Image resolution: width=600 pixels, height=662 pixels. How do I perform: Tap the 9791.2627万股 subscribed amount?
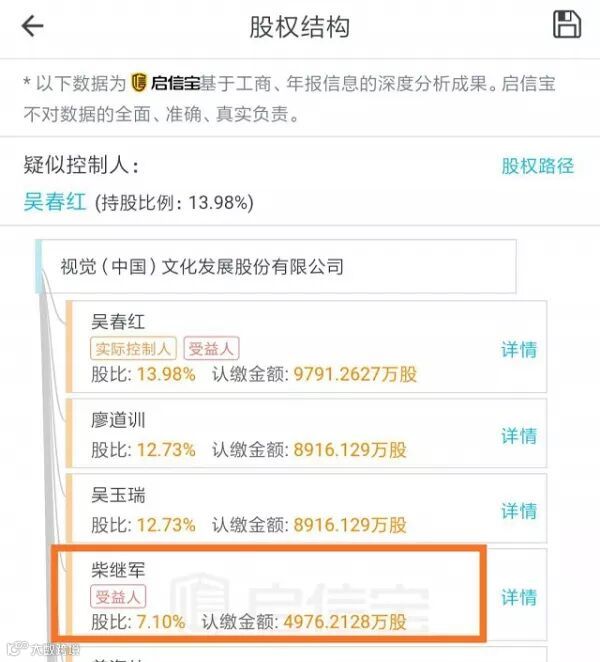coord(355,374)
